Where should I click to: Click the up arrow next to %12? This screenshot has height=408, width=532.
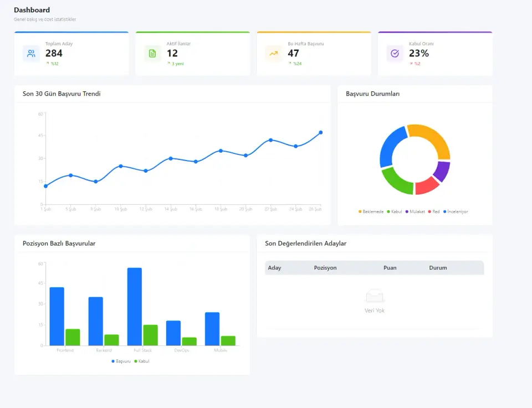(48, 63)
